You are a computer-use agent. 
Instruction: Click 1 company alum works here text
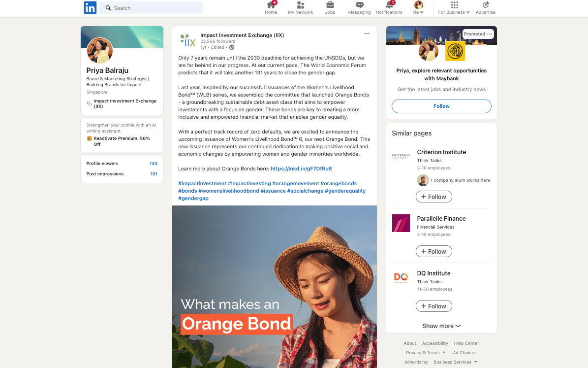[x=460, y=180]
